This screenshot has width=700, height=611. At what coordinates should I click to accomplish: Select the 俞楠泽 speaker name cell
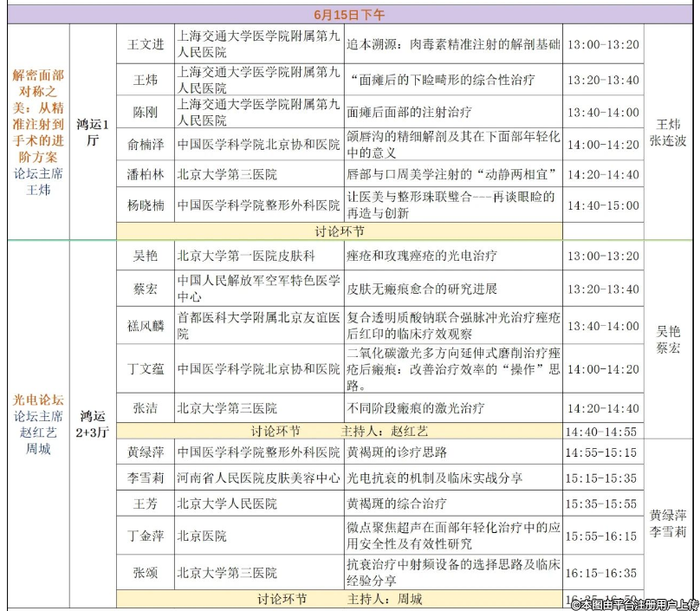click(145, 144)
